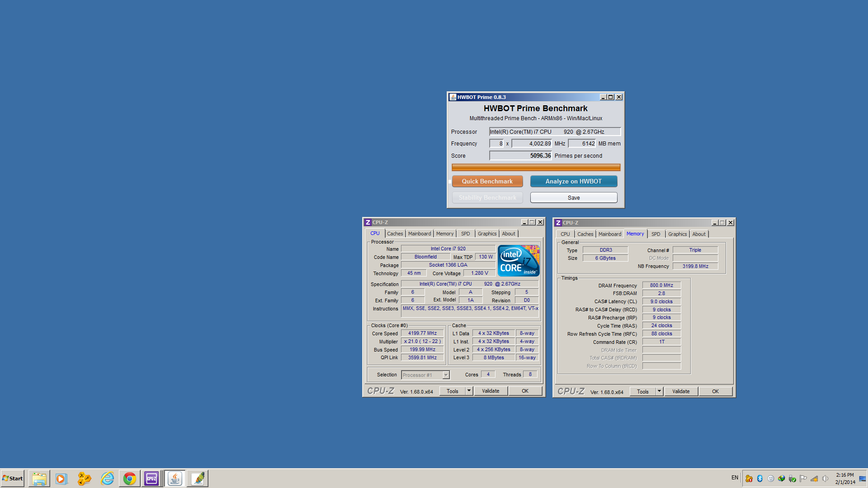Open Internet Explorer from the taskbar
This screenshot has width=868, height=488.
coord(107,479)
